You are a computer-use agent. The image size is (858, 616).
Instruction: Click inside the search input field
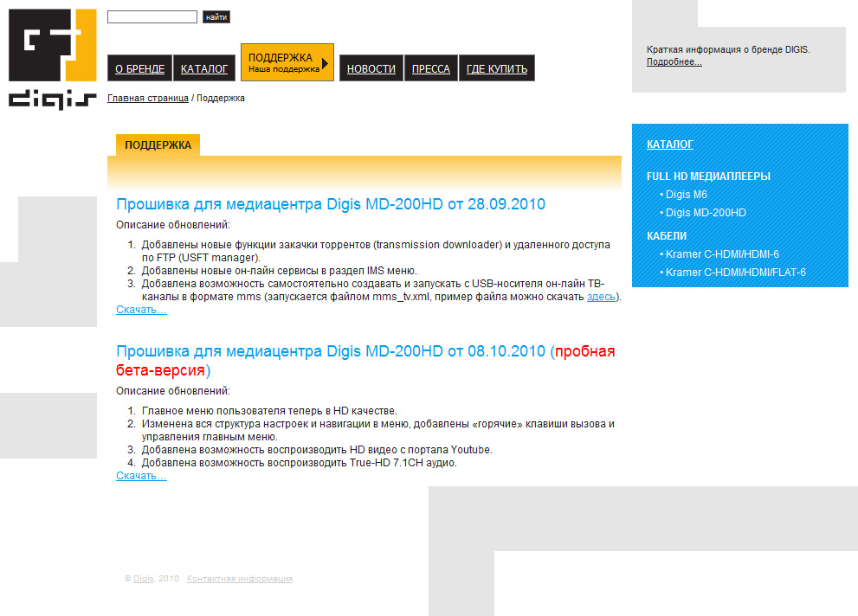coord(152,16)
